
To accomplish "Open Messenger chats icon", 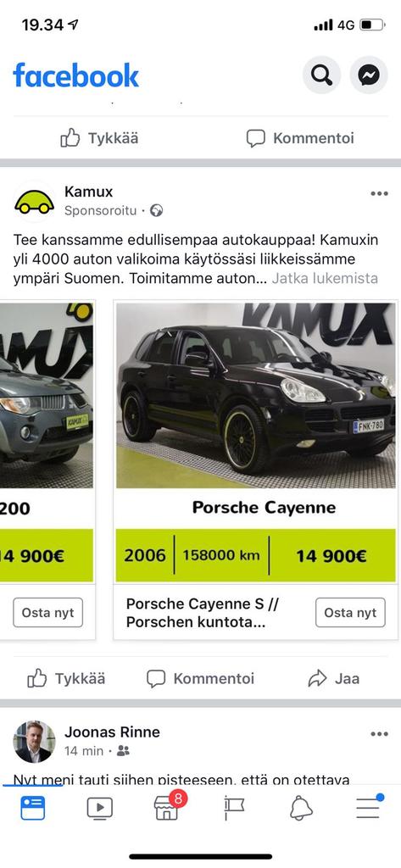I will tap(368, 75).
